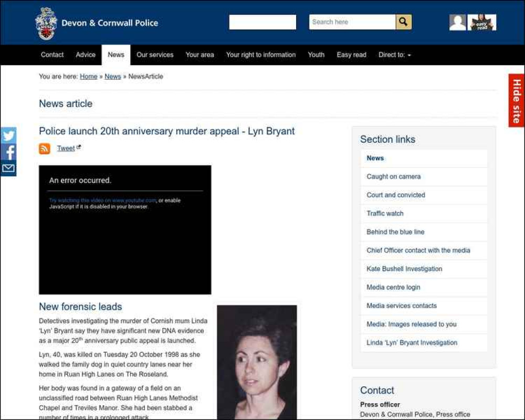Open News in Section links

424,158
